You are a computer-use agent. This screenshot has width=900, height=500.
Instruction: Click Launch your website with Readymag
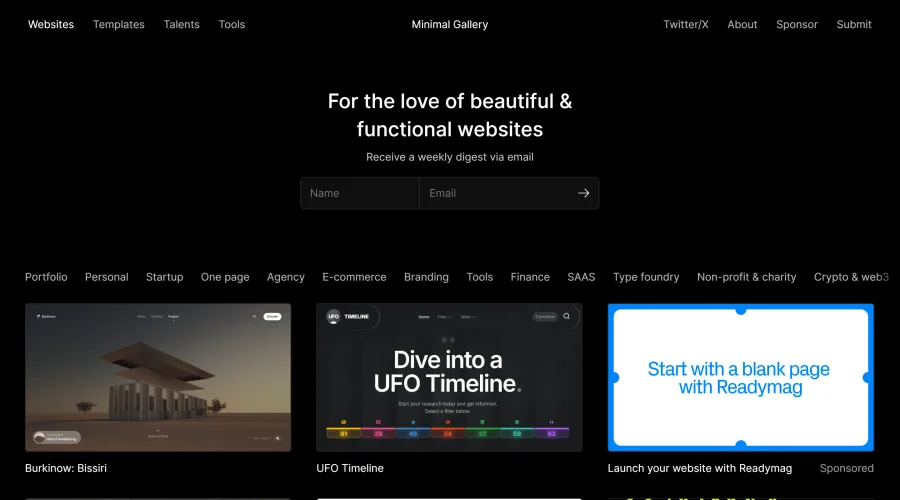[x=700, y=468]
